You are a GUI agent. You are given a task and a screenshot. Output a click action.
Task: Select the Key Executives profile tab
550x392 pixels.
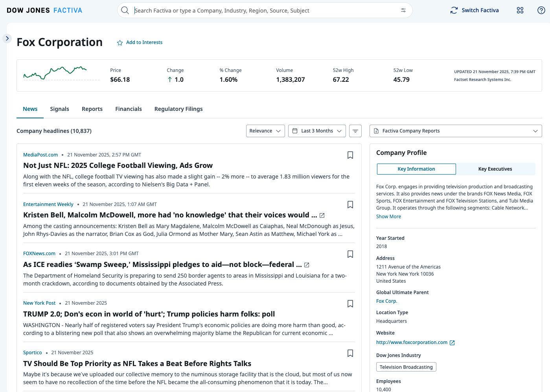(495, 169)
